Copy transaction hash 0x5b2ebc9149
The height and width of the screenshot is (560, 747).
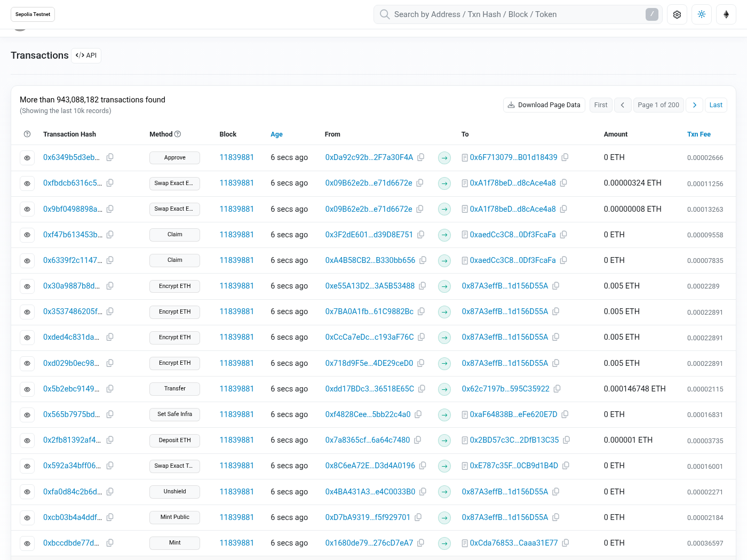[110, 389]
